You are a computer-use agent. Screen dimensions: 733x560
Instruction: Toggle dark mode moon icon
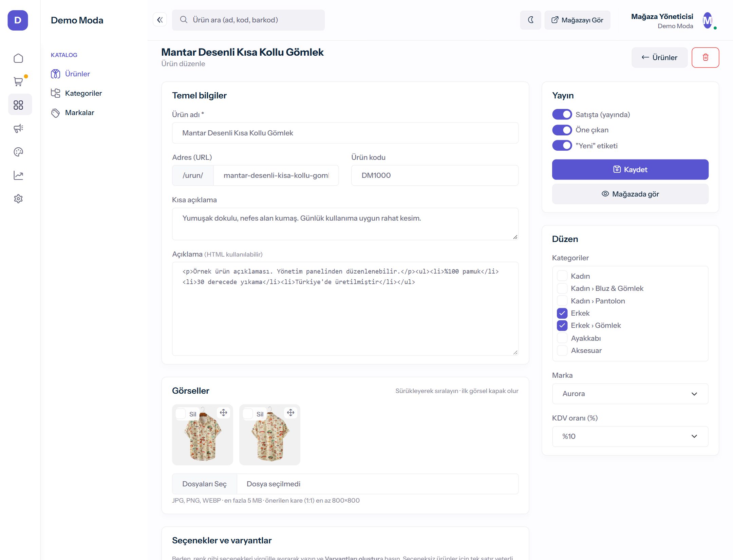[x=530, y=20]
